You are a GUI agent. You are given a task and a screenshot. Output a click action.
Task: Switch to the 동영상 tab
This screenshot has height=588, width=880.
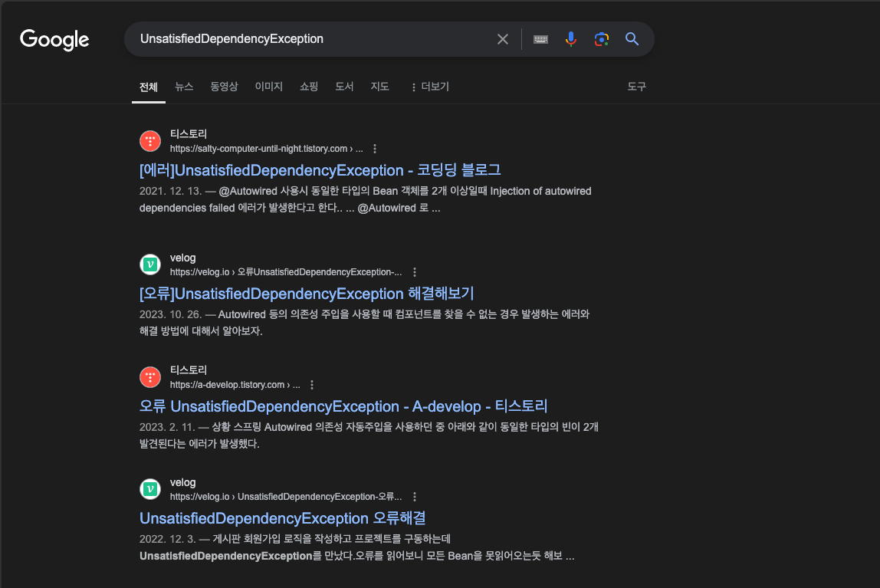(x=224, y=87)
